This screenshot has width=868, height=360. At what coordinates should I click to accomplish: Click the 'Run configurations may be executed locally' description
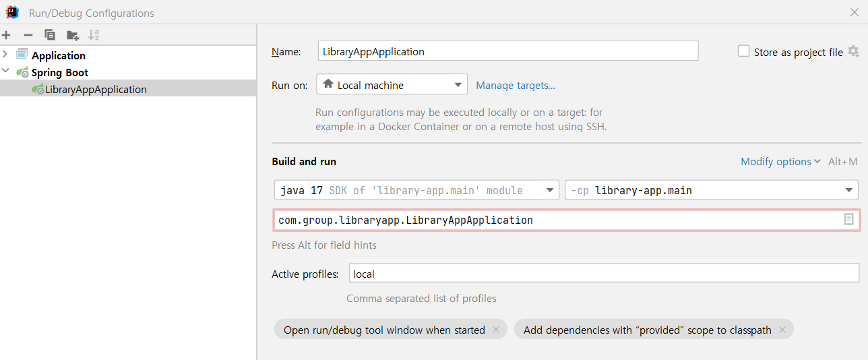461,119
